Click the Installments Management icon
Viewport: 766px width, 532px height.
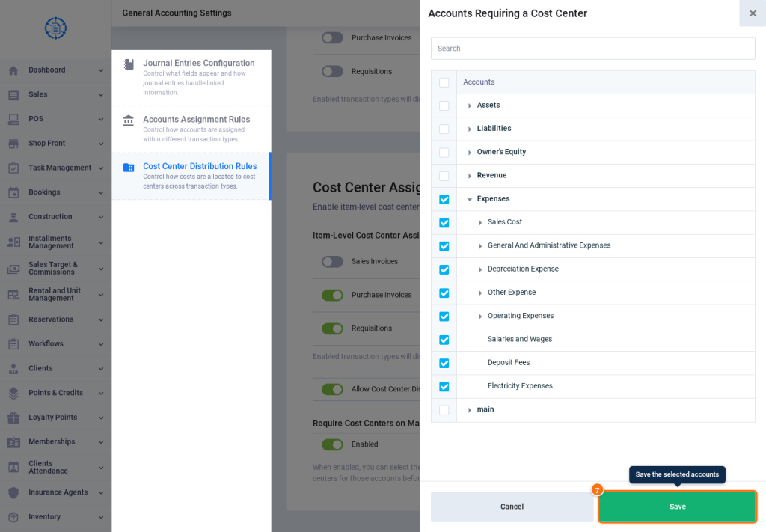pos(13,242)
